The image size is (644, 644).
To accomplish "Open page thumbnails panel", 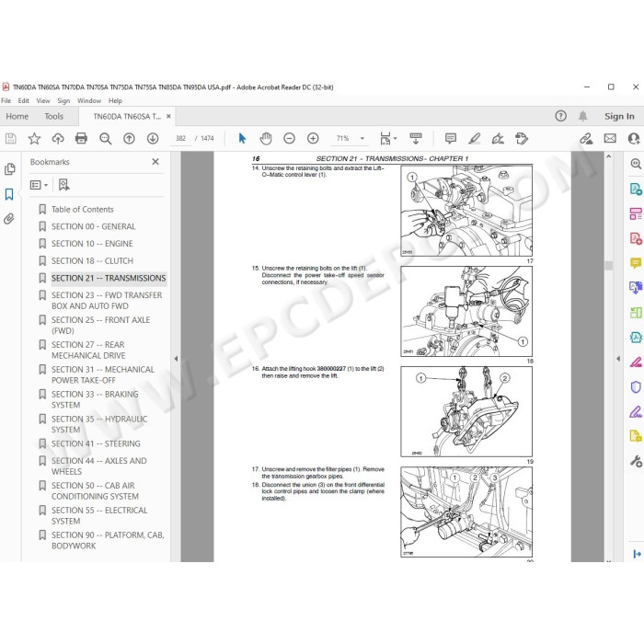I will pos(9,169).
